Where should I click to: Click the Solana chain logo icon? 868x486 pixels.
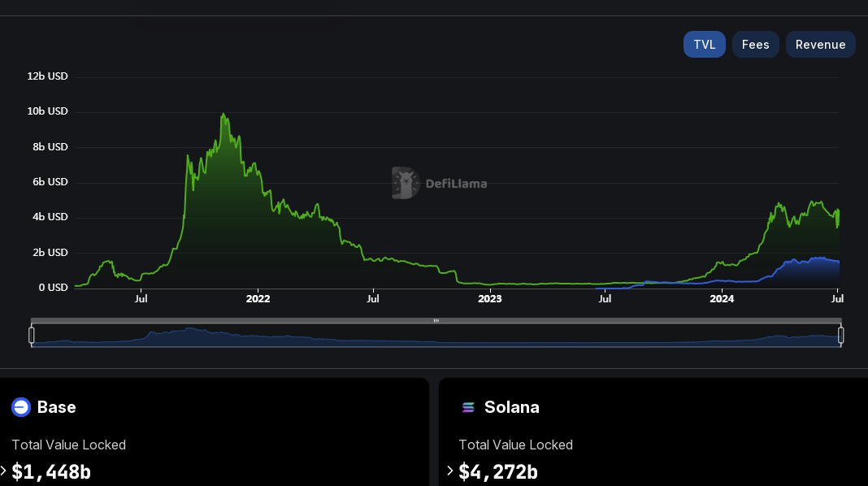point(468,407)
